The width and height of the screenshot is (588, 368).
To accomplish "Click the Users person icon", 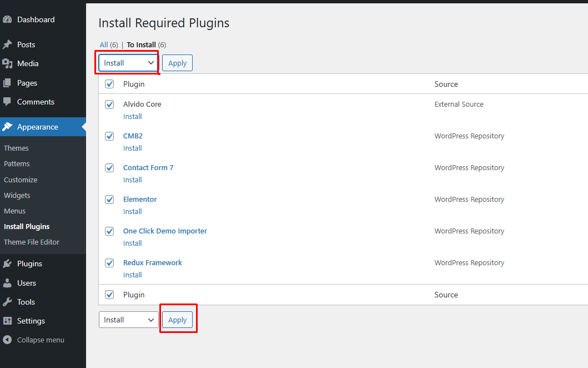I will click(7, 283).
